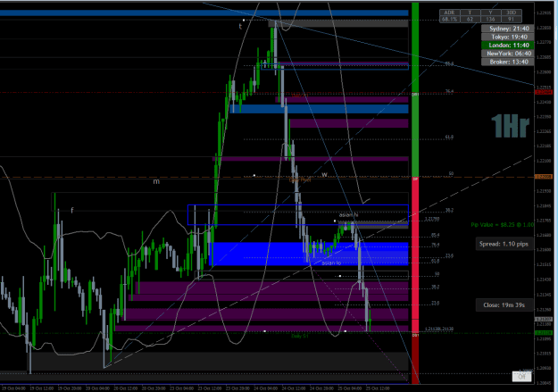Click the Off button on the chart

(521, 376)
